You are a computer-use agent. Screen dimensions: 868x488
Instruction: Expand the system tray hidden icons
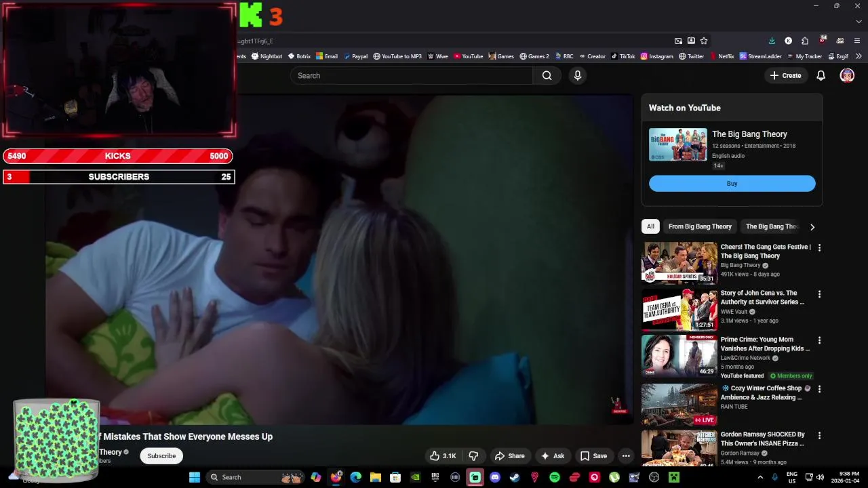(x=760, y=477)
